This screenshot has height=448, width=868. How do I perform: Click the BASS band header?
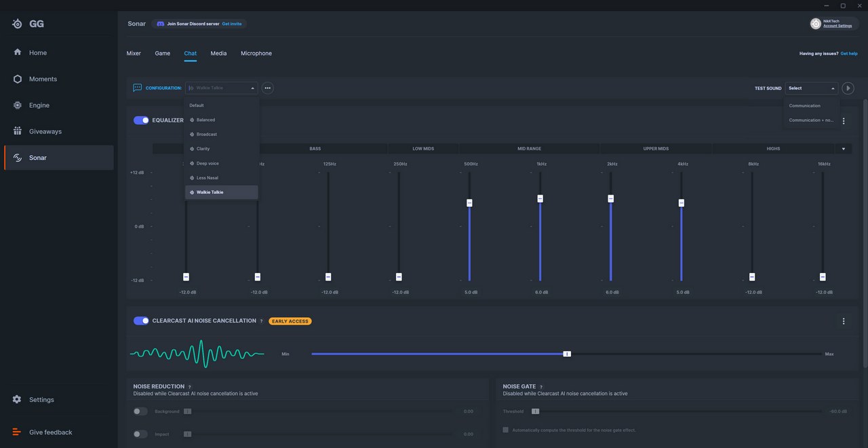315,148
